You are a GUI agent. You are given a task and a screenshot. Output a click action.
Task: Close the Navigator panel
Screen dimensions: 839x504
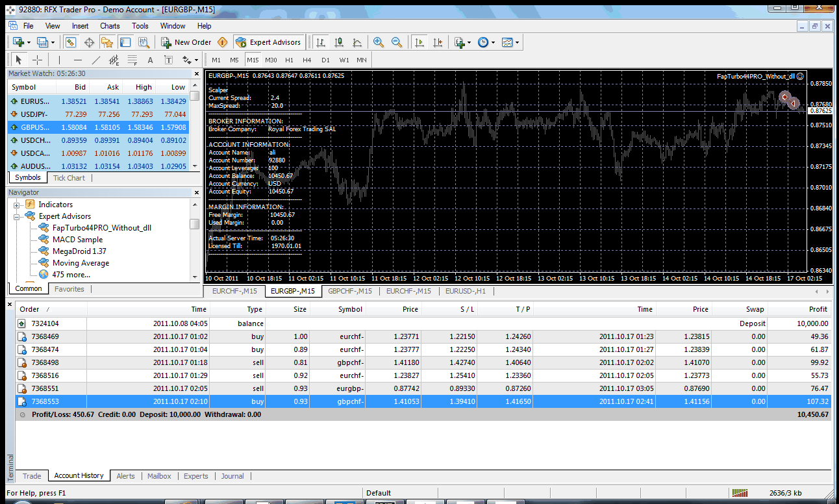pyautogui.click(x=196, y=192)
